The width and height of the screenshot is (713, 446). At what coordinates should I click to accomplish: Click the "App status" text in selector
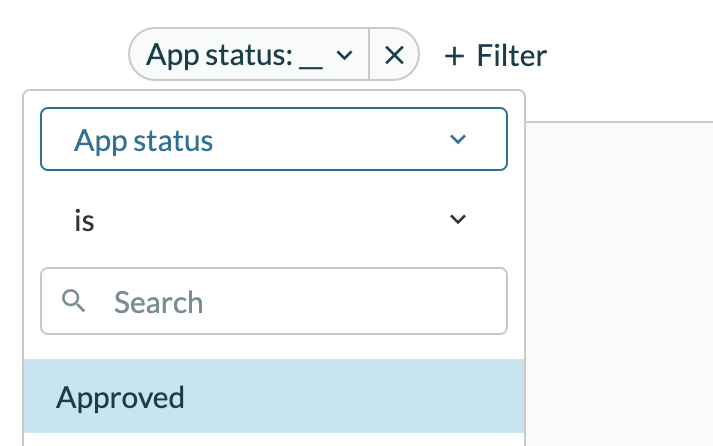[143, 140]
